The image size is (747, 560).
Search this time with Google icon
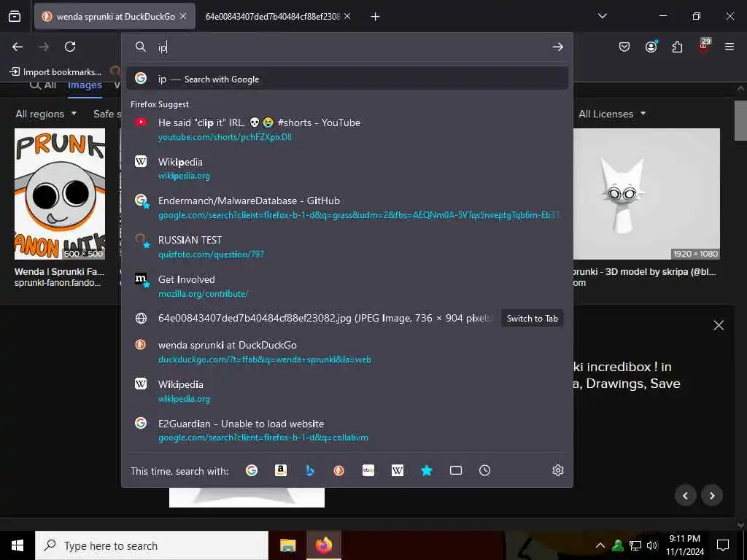point(252,470)
